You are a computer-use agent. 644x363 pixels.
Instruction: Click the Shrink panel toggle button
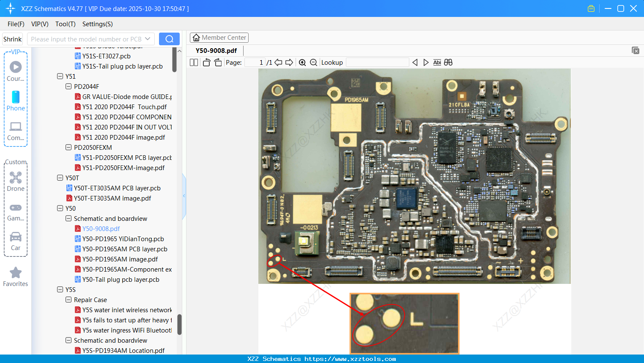[12, 39]
